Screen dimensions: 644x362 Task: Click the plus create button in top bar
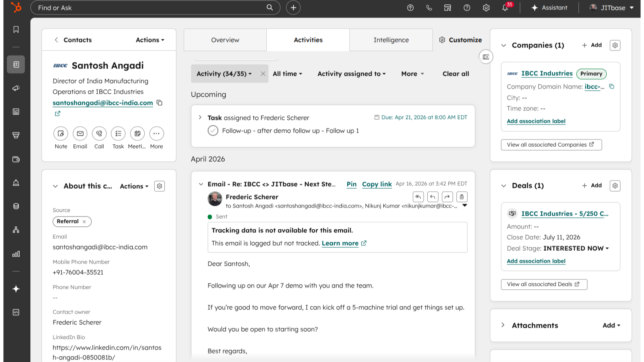pos(293,8)
